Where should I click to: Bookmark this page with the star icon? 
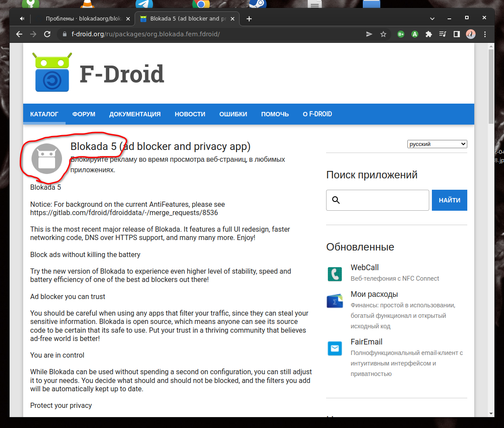coord(383,34)
